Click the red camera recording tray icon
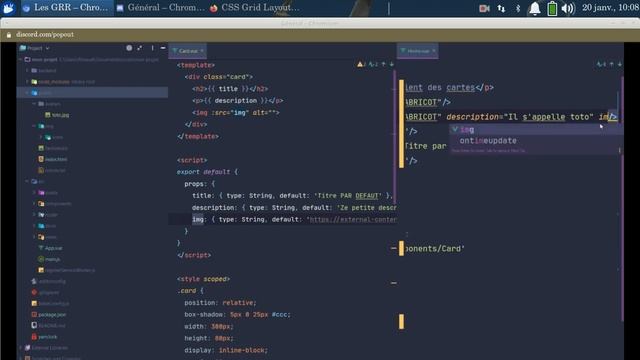The height and width of the screenshot is (360, 640). pos(484,8)
